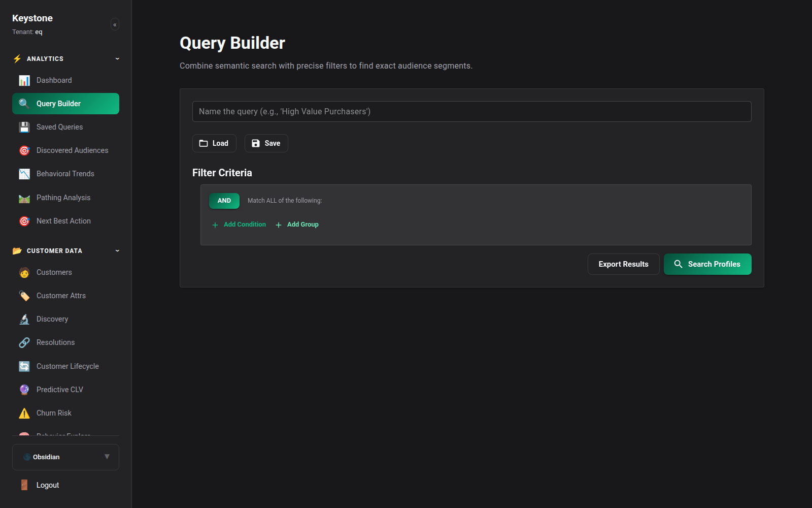812x508 pixels.
Task: Click the Logout door icon
Action: click(x=24, y=485)
